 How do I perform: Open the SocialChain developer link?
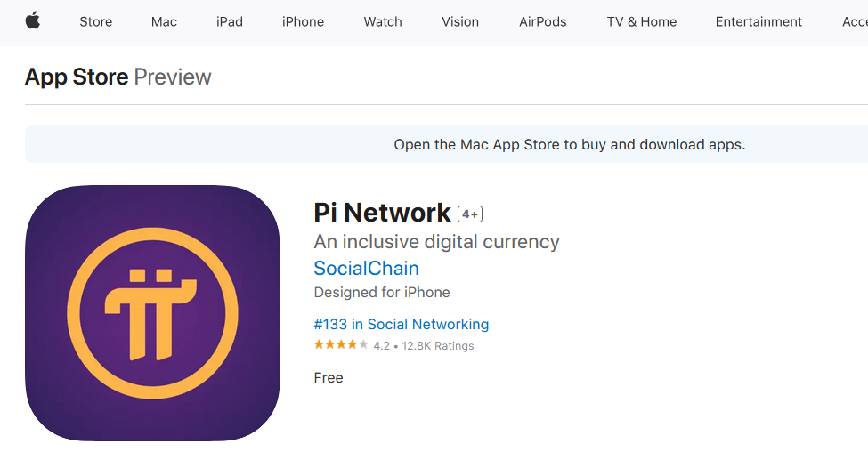(367, 269)
